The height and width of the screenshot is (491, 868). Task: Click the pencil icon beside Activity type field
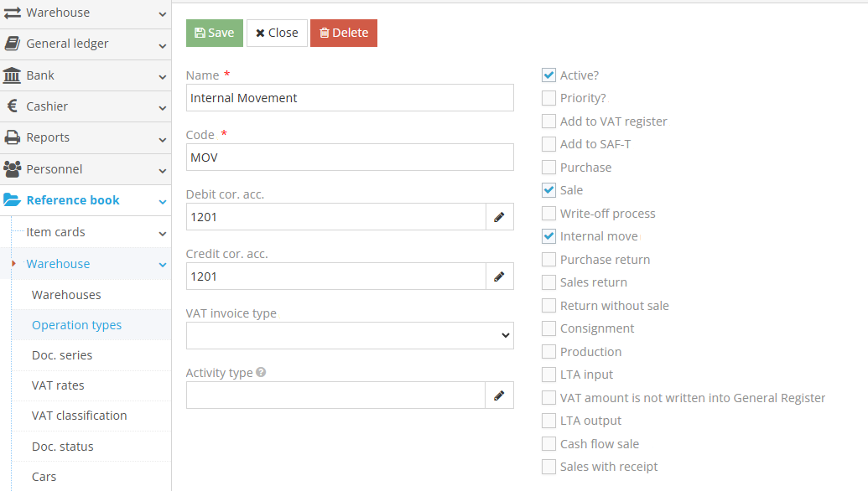499,395
